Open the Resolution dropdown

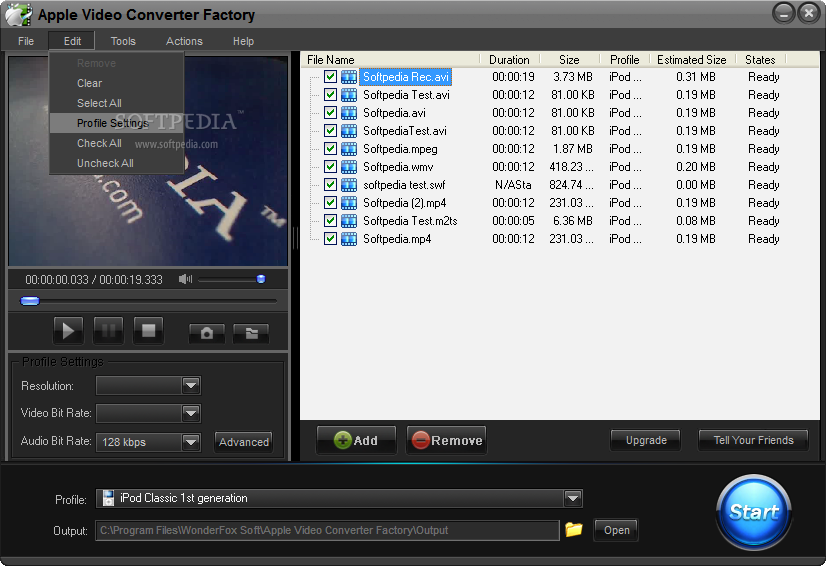[191, 386]
